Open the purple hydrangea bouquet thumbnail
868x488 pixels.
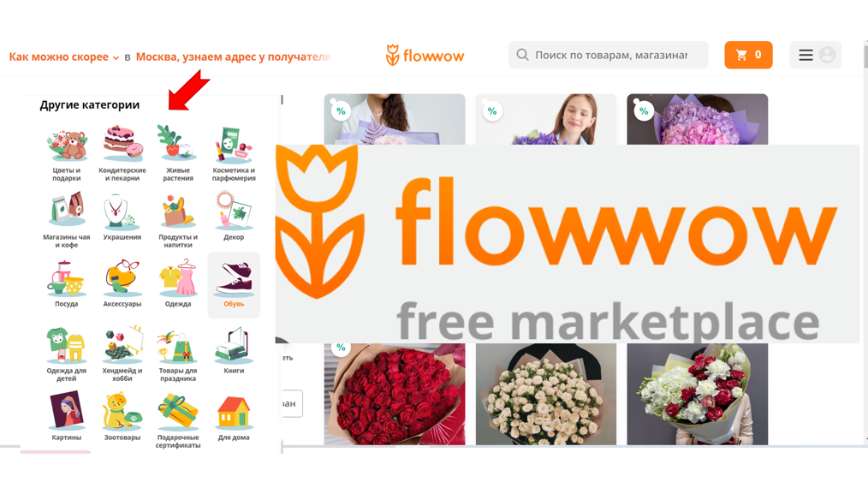698,119
